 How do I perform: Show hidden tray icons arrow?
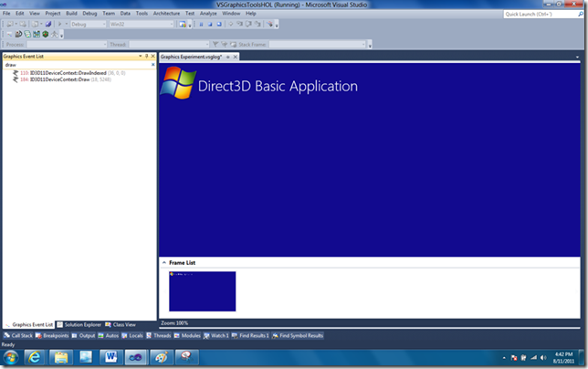pyautogui.click(x=504, y=358)
